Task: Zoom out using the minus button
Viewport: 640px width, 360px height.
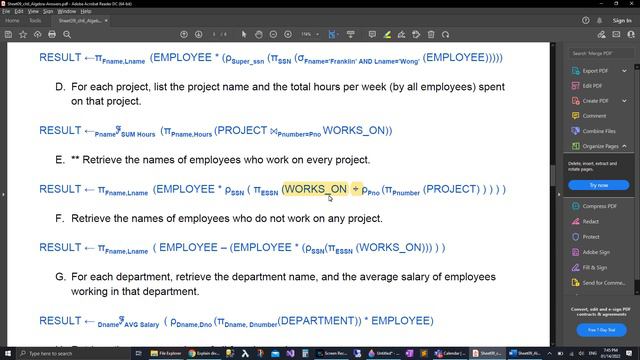Action: [273, 35]
